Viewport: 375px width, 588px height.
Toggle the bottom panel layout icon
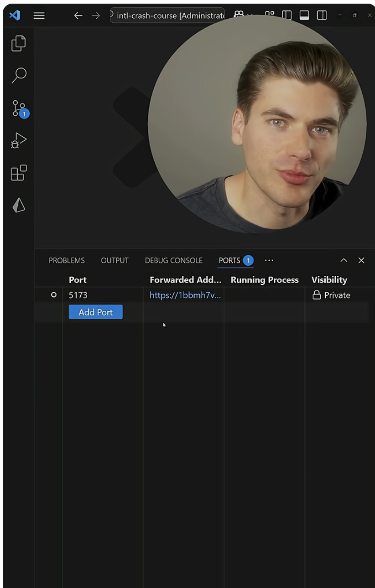304,15
